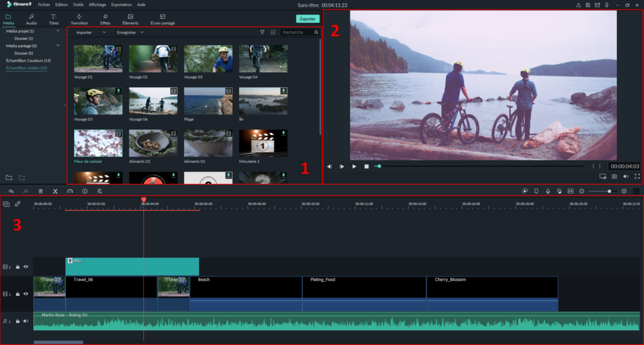644x345 pixels.
Task: Switch to the Titres tab
Action: pos(53,19)
